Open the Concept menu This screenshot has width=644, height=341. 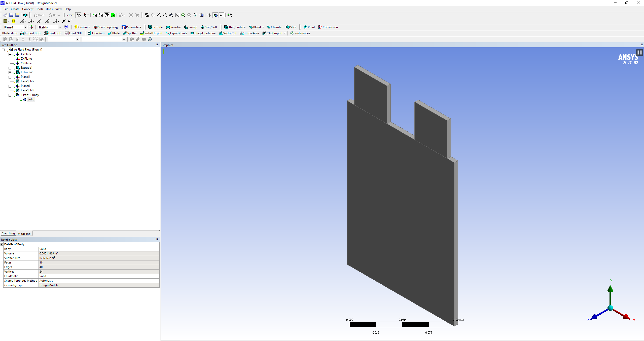pyautogui.click(x=28, y=9)
